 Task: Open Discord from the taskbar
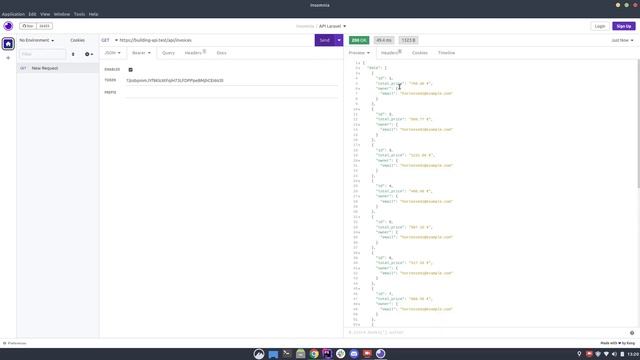point(354,354)
